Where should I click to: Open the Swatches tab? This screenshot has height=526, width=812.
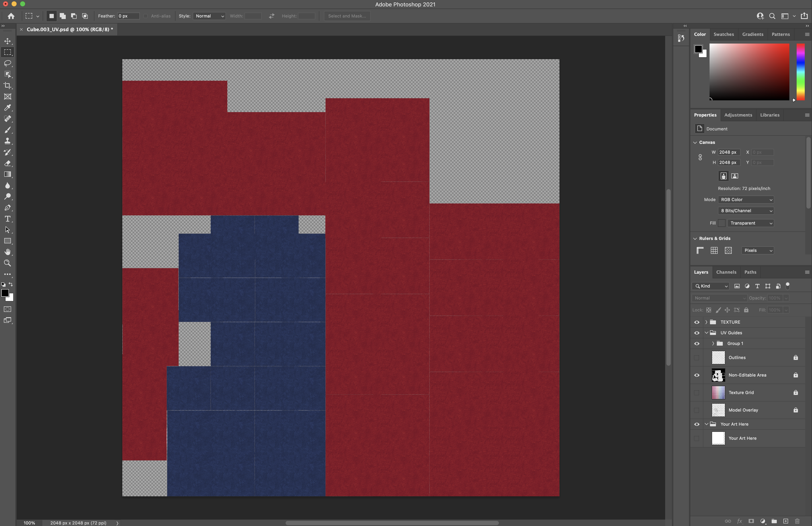point(724,34)
